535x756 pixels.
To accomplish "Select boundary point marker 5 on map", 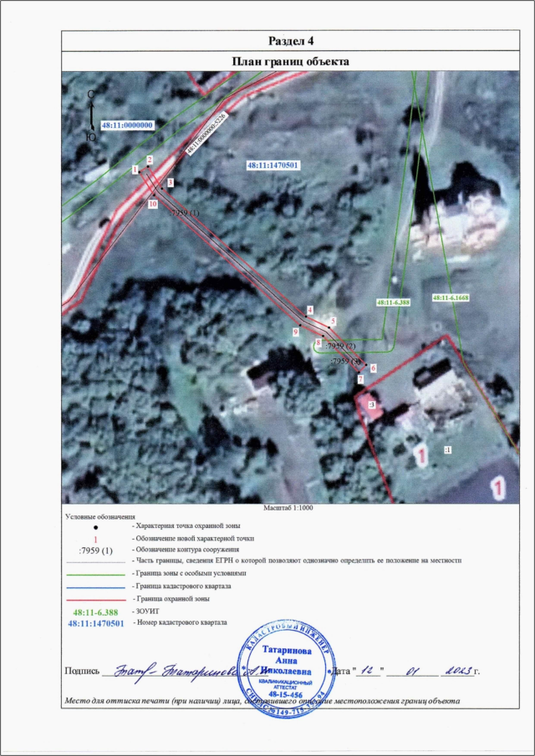I will click(x=333, y=321).
